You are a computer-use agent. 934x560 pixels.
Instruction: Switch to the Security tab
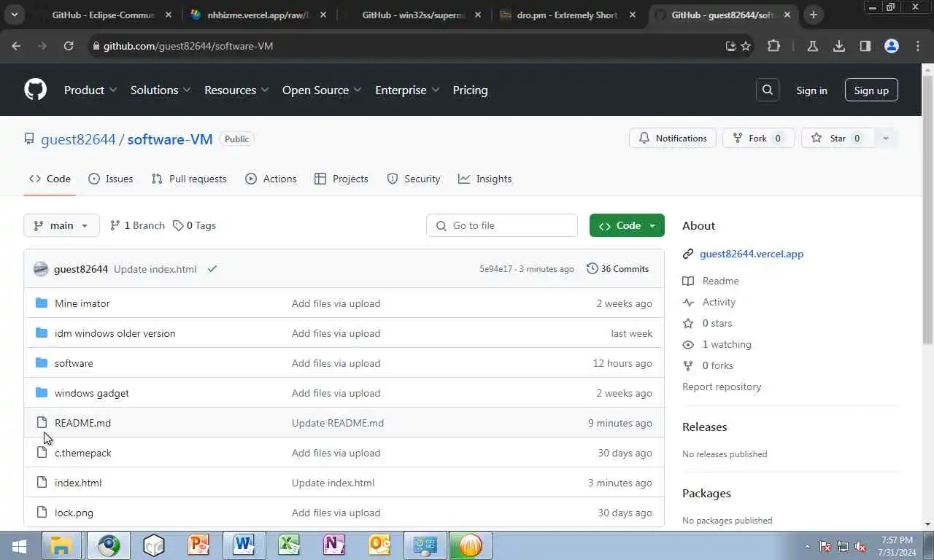coord(414,179)
